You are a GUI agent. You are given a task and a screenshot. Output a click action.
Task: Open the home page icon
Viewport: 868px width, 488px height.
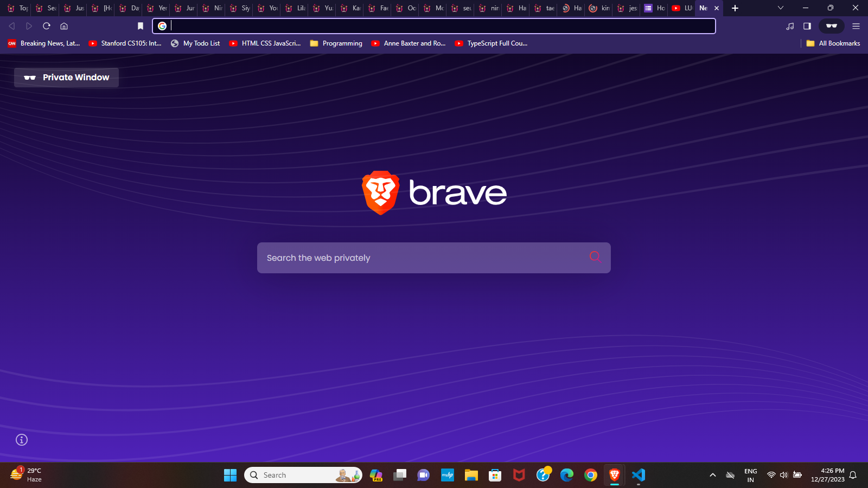(64, 26)
